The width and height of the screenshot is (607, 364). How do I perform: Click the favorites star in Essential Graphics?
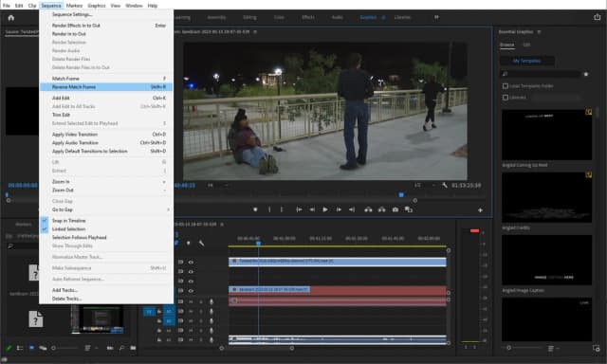[586, 74]
